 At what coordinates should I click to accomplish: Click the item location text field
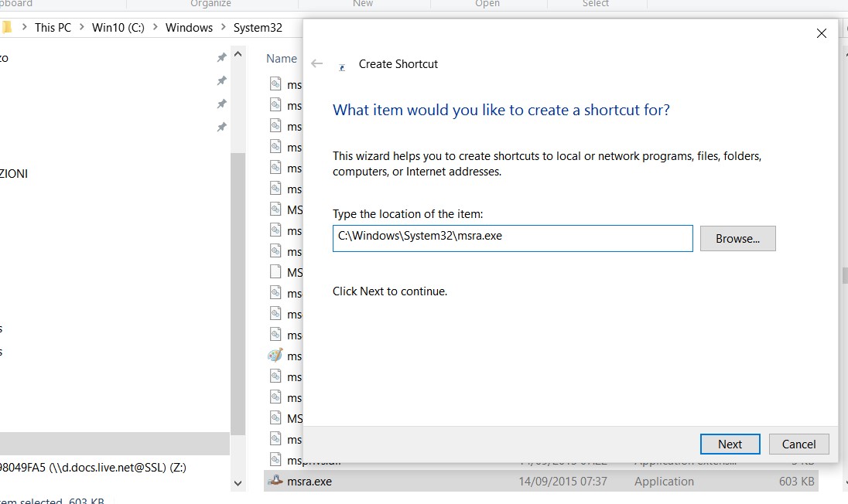tap(512, 238)
